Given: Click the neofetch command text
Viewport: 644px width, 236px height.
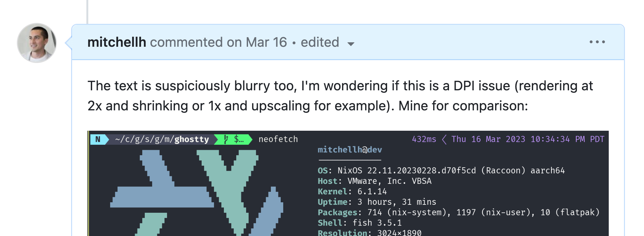Looking at the screenshot, I should 278,139.
